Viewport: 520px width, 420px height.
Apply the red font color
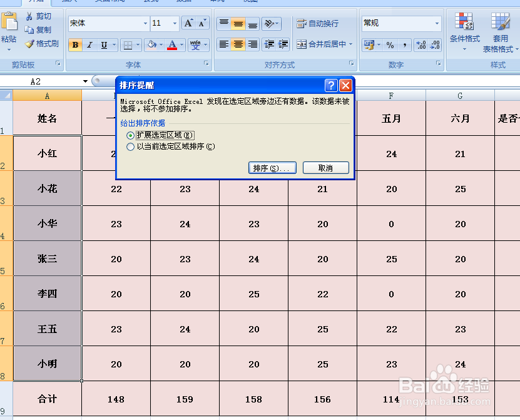click(x=172, y=45)
